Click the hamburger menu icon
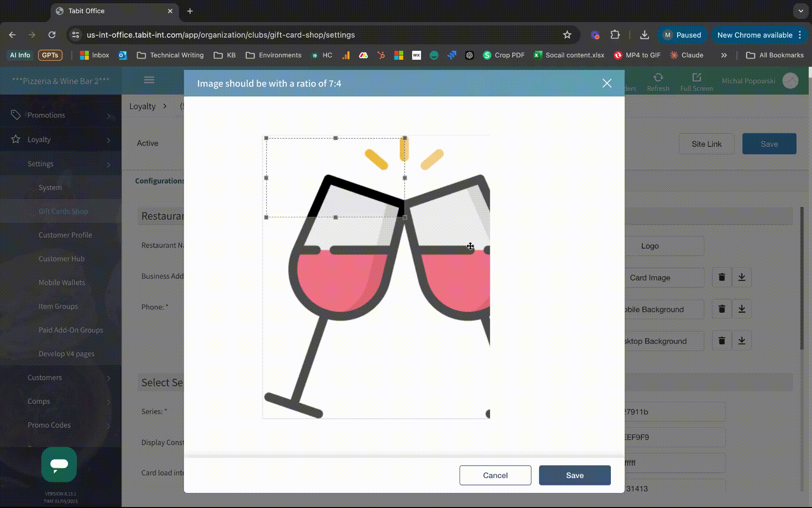 [x=149, y=80]
